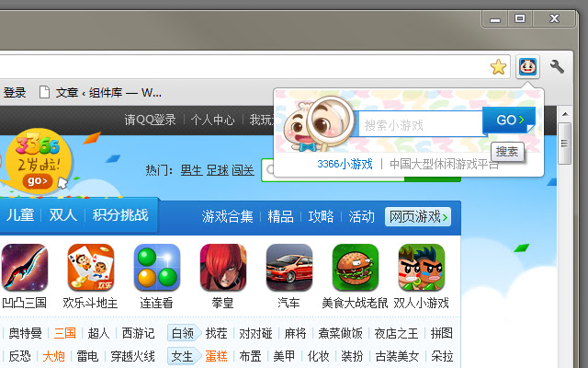Open the 连连看 game icon

pos(157,268)
